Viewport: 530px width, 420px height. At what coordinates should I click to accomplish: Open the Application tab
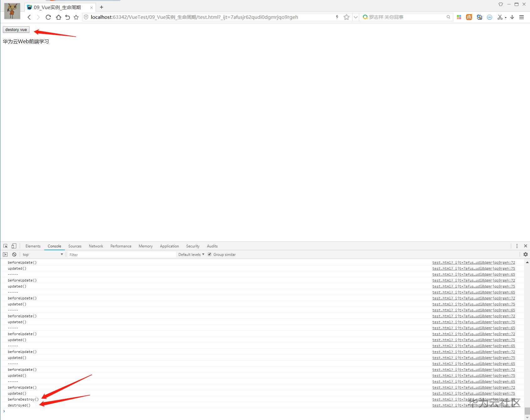170,246
